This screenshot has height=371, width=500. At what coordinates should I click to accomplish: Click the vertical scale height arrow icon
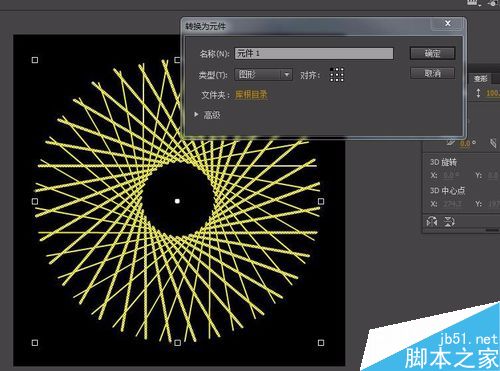click(x=478, y=93)
